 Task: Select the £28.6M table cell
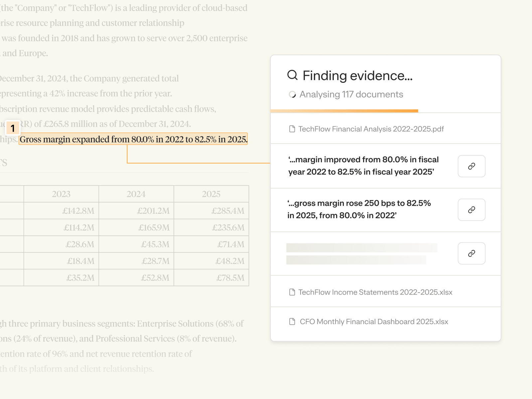coord(61,244)
